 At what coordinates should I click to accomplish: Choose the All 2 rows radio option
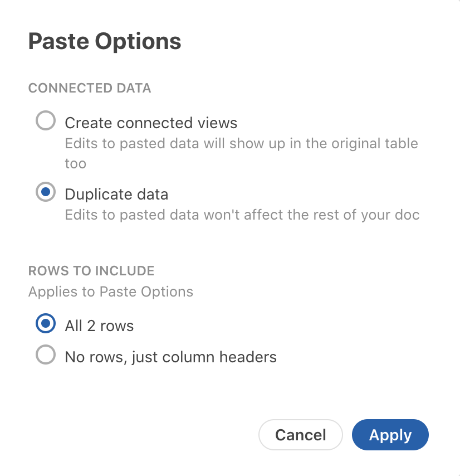[45, 324]
